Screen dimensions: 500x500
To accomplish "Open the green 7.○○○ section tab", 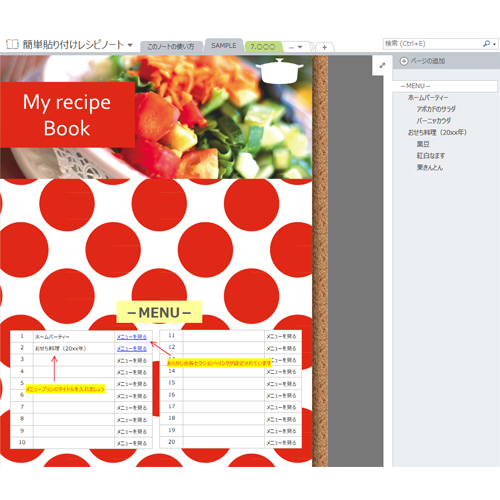I will 263,47.
